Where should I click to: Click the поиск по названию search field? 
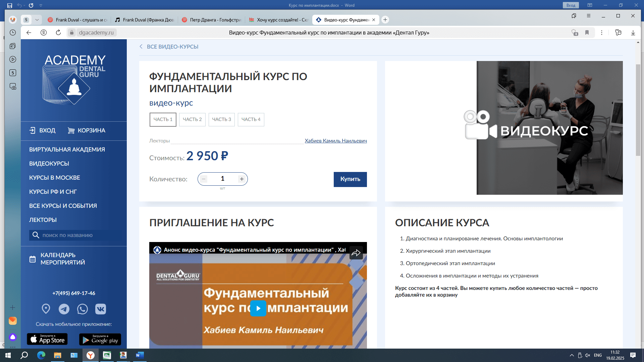pyautogui.click(x=75, y=235)
